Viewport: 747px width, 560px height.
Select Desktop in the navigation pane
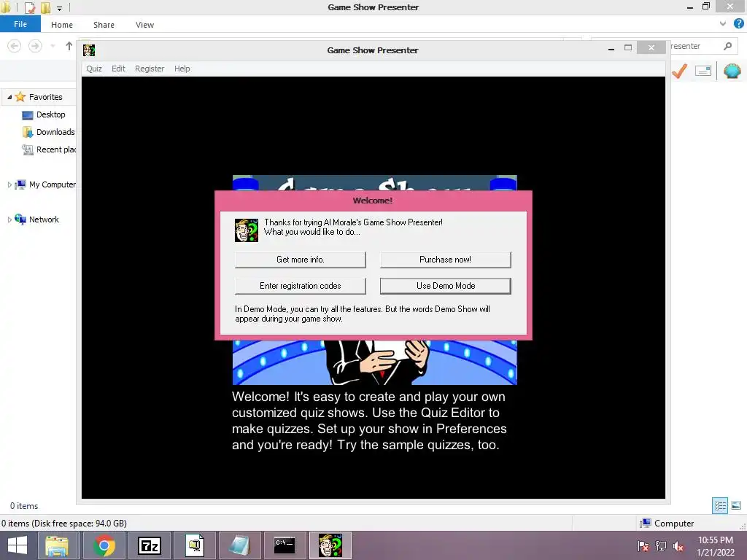coord(50,114)
